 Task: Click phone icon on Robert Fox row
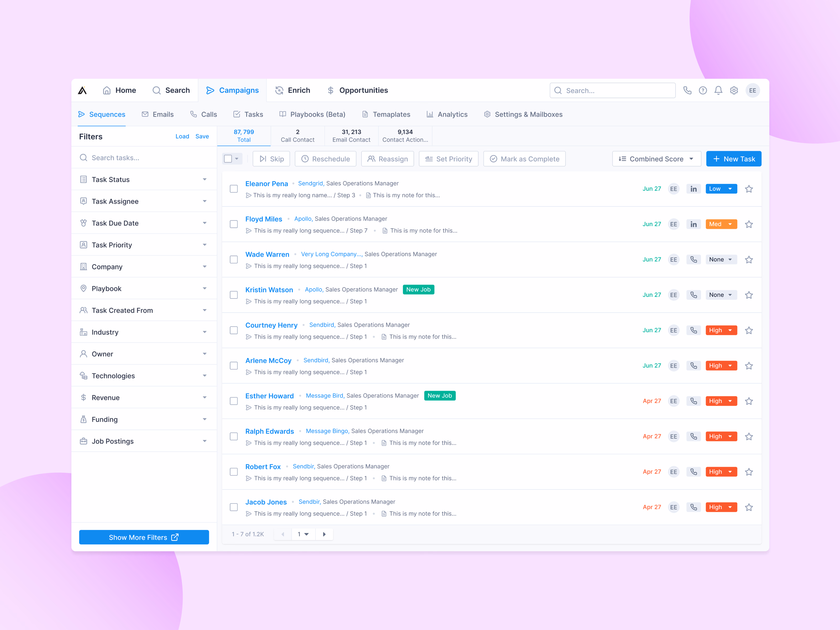(x=694, y=472)
